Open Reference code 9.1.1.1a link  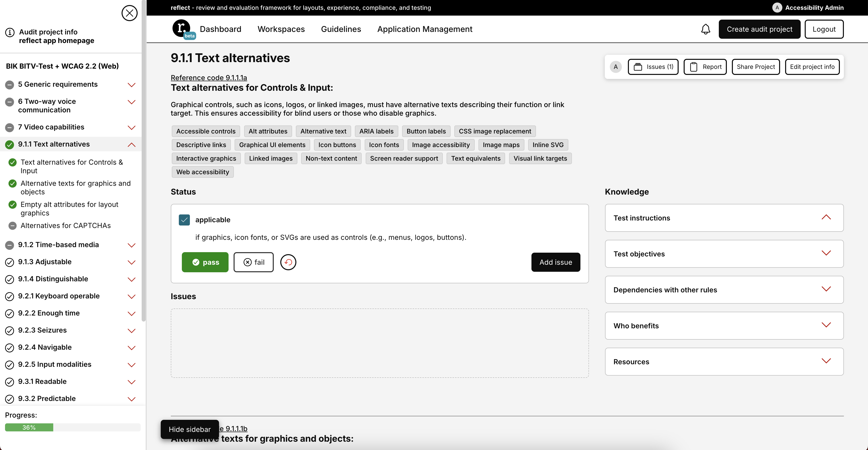pyautogui.click(x=208, y=78)
